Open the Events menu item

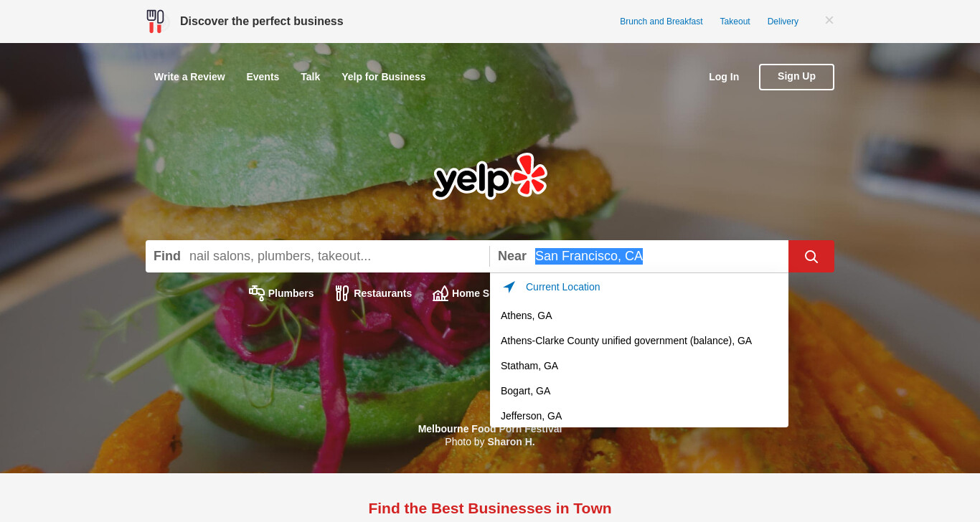tap(263, 77)
